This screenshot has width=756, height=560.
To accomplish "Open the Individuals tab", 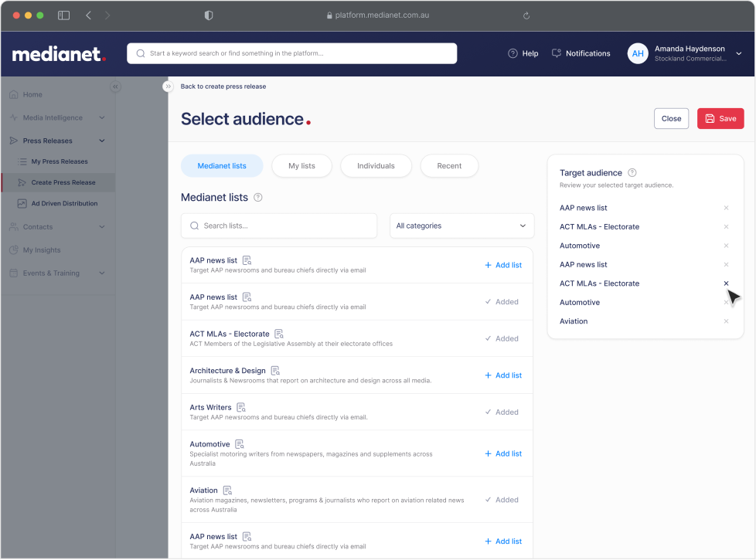I will pos(376,165).
